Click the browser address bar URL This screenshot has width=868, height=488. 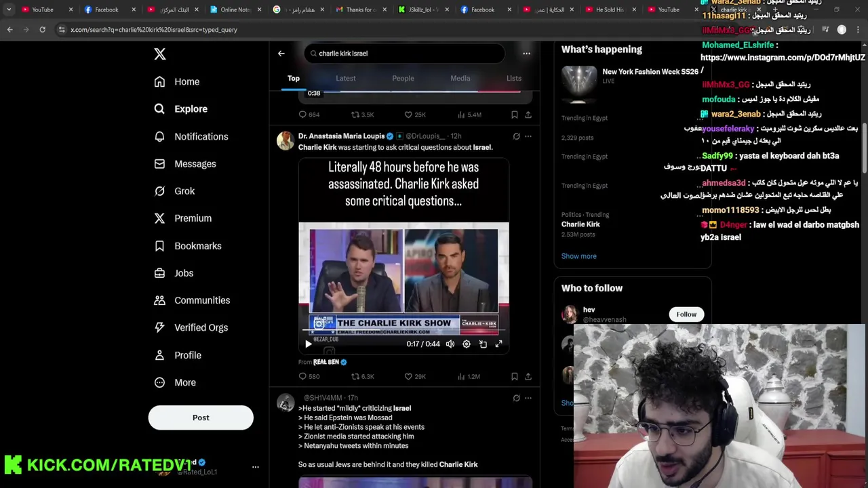click(154, 30)
